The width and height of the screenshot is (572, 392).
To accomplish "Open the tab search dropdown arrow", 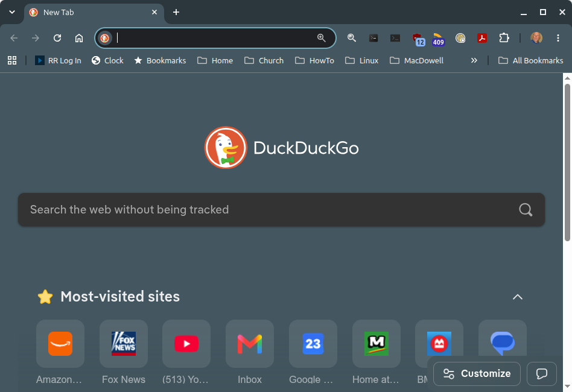I will pos(12,12).
